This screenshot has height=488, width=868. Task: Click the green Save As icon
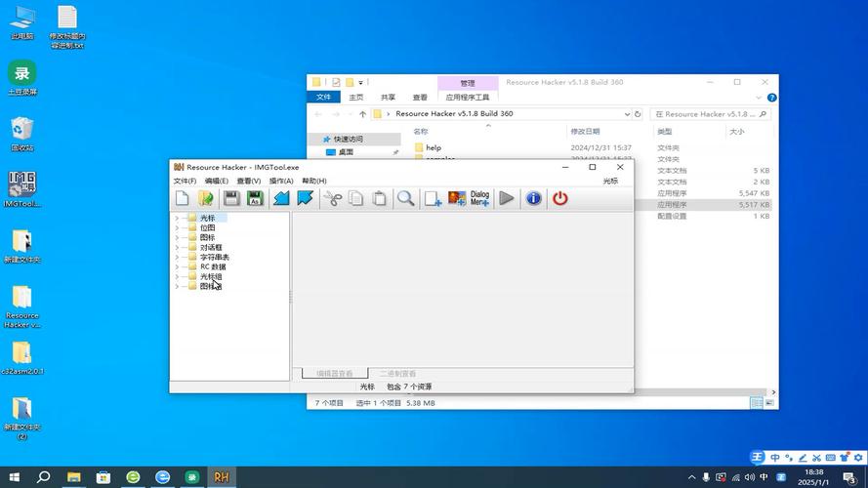coord(255,198)
